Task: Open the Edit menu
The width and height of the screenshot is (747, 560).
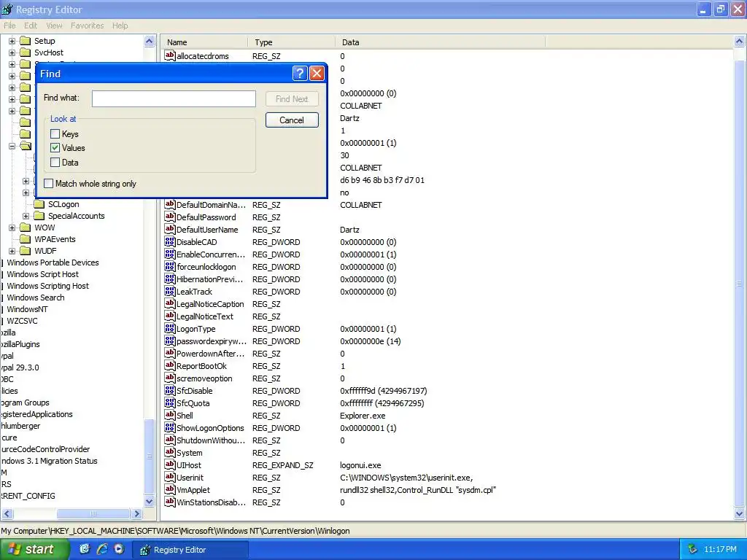Action: [x=31, y=26]
